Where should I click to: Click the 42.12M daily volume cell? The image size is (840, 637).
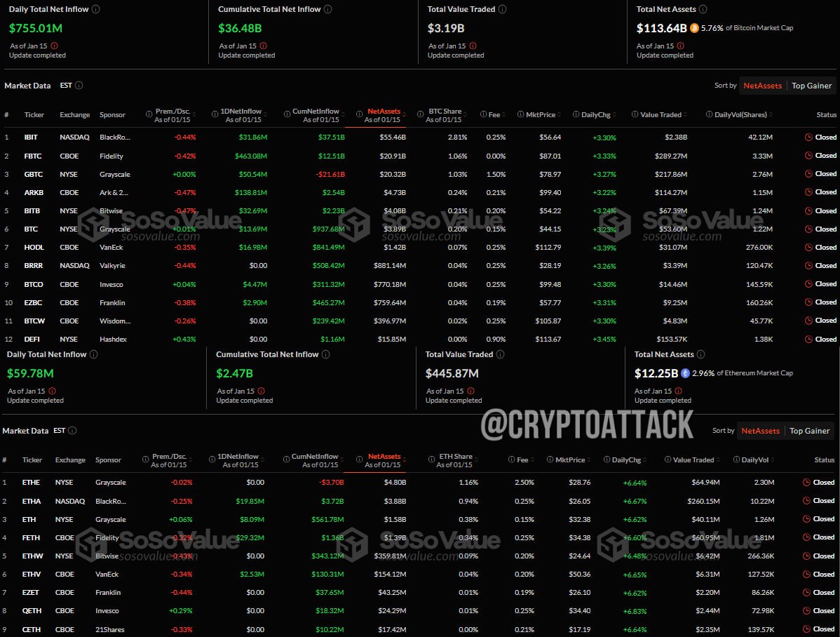click(x=760, y=138)
